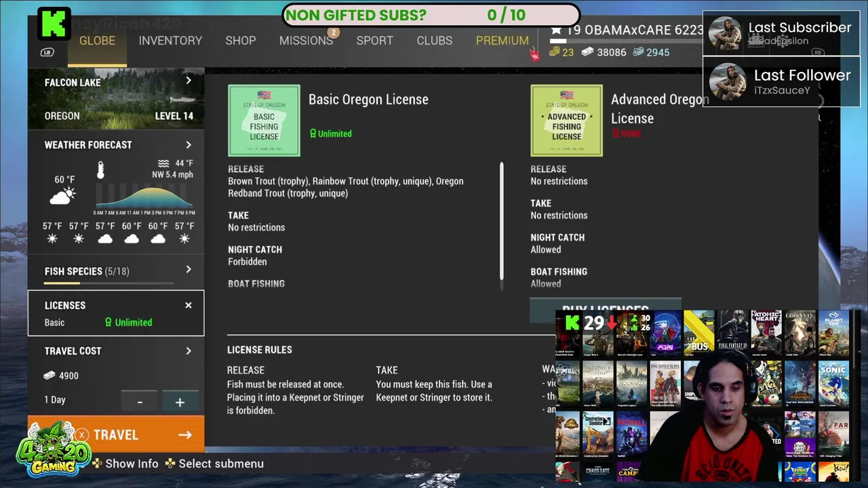The width and height of the screenshot is (868, 488).
Task: Click the 'NW 5.4 mph' wind text
Action: pos(172,175)
